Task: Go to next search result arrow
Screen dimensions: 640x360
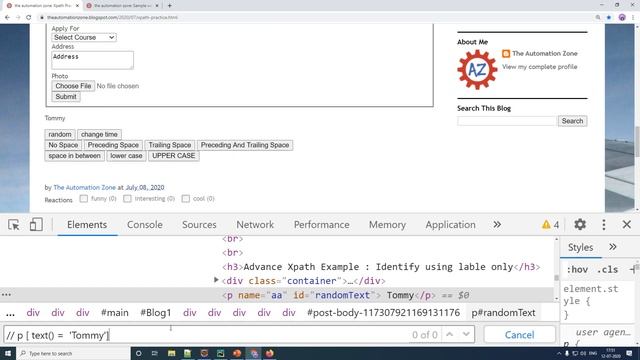Action: click(466, 334)
